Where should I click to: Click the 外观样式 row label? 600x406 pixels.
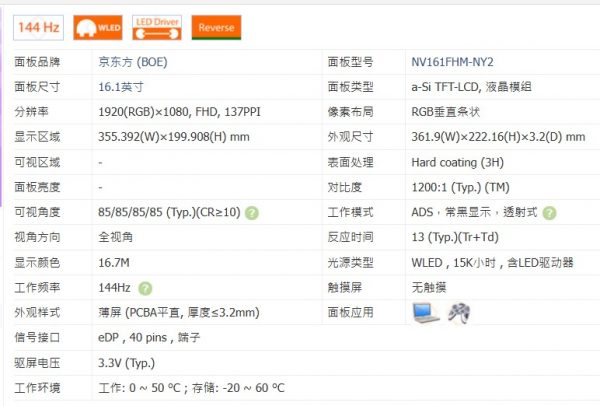coord(37,313)
